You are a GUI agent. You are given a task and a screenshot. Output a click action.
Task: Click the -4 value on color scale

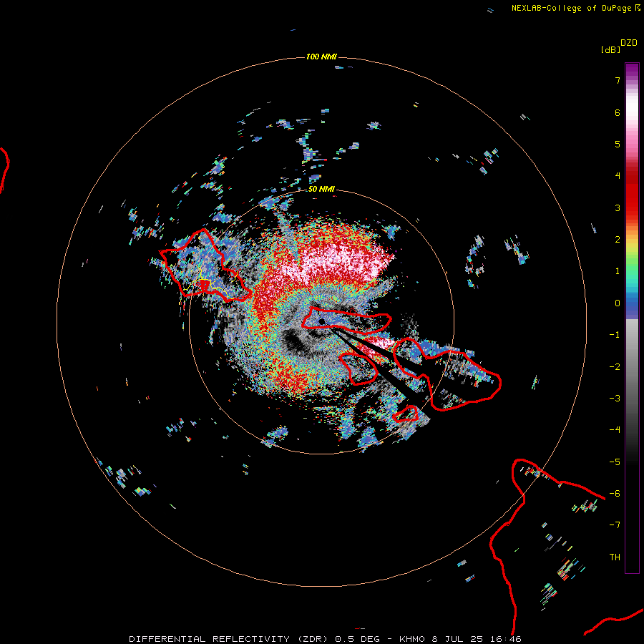615,430
